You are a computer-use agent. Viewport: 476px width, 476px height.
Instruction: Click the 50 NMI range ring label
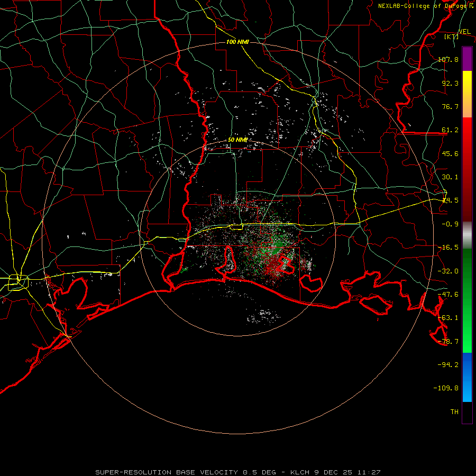point(237,140)
